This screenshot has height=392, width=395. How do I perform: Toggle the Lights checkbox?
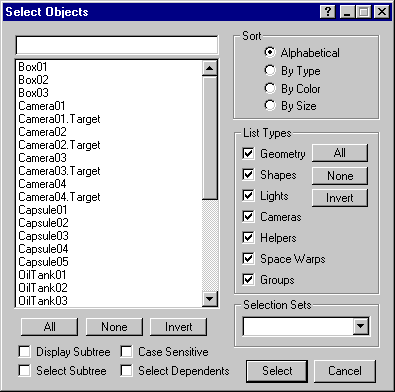(248, 195)
